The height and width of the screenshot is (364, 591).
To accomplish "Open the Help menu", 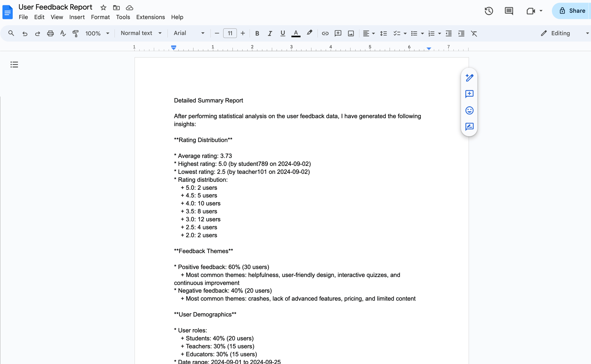I will click(177, 17).
